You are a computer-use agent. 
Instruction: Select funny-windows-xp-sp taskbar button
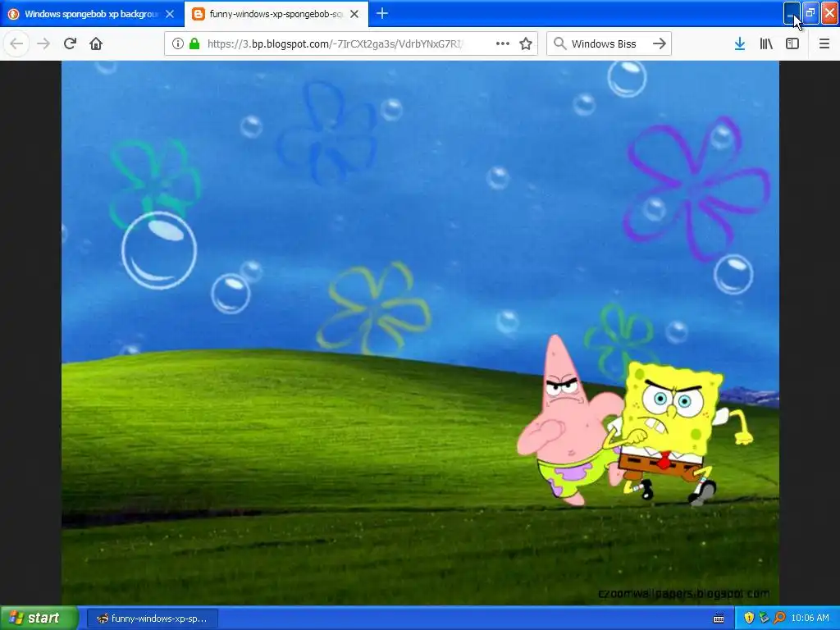[x=152, y=619]
